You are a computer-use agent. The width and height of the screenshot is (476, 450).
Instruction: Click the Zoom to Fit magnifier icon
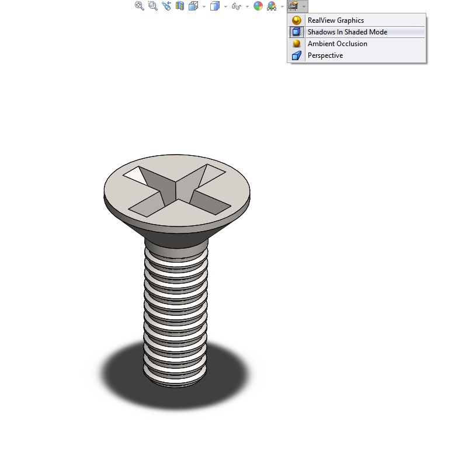[140, 6]
